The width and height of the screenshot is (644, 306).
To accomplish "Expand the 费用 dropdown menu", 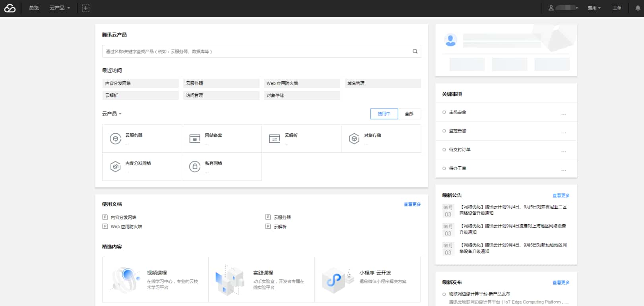I will click(594, 8).
